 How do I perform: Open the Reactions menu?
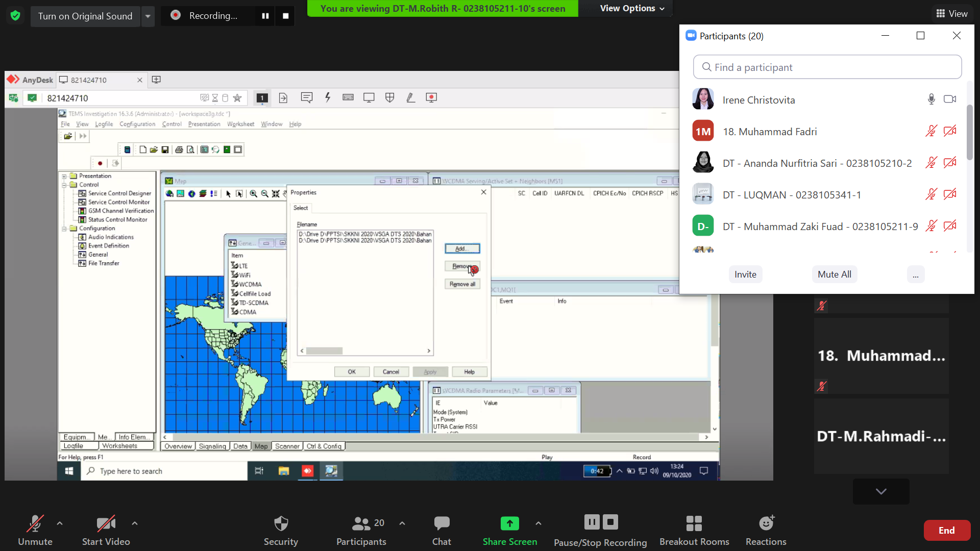click(x=766, y=523)
